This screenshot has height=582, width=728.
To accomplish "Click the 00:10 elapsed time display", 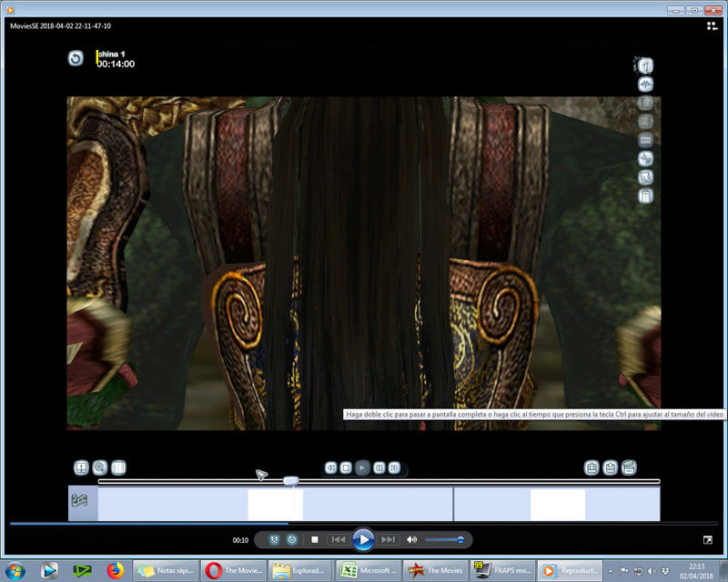I will [240, 540].
